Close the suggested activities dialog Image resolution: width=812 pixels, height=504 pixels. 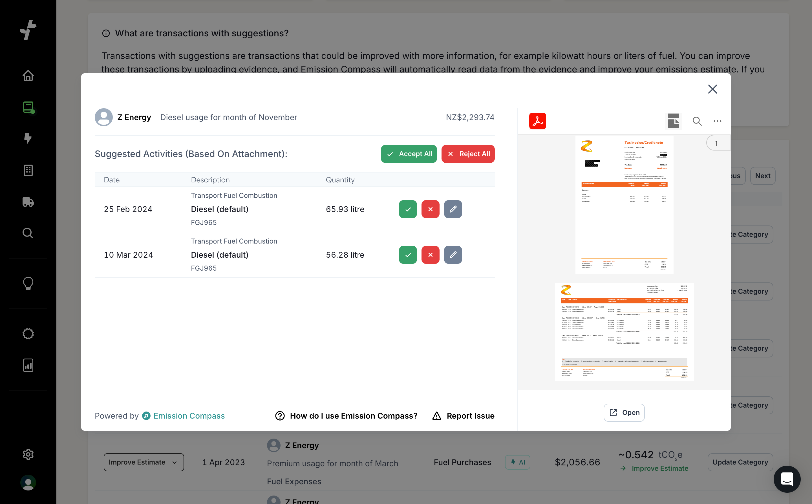[x=712, y=89]
